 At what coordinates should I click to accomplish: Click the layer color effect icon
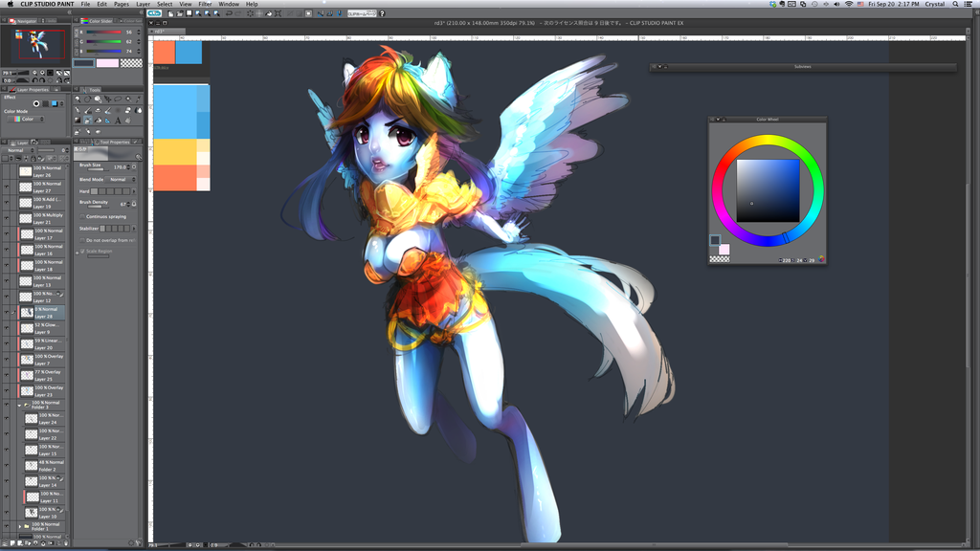tap(55, 103)
